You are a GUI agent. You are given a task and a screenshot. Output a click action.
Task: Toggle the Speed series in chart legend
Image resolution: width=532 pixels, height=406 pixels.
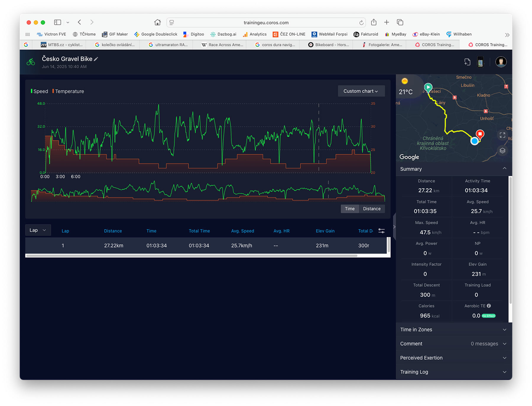[40, 91]
